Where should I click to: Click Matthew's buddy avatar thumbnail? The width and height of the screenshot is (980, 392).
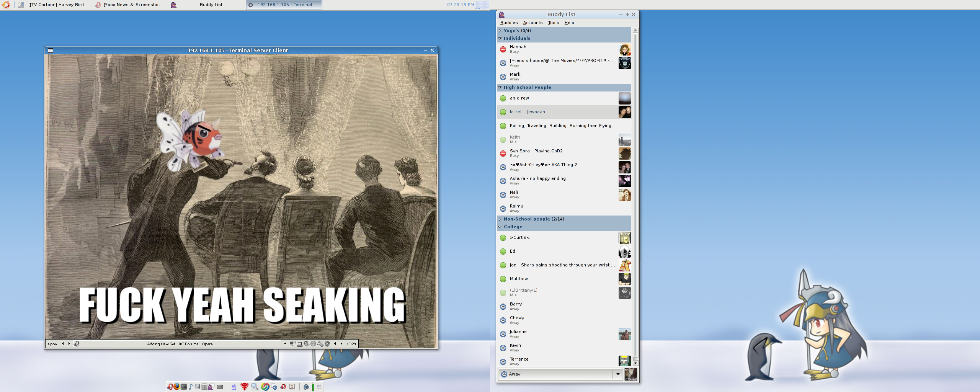pyautogui.click(x=624, y=279)
